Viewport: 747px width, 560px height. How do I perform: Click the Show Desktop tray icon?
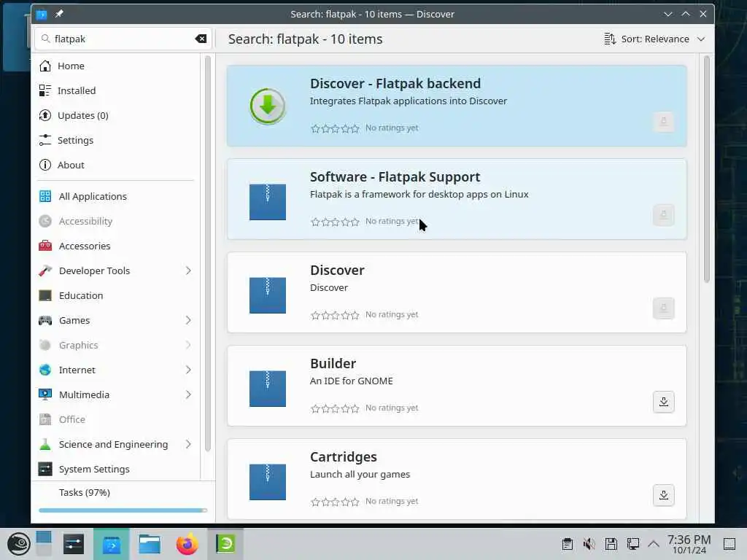[729, 544]
